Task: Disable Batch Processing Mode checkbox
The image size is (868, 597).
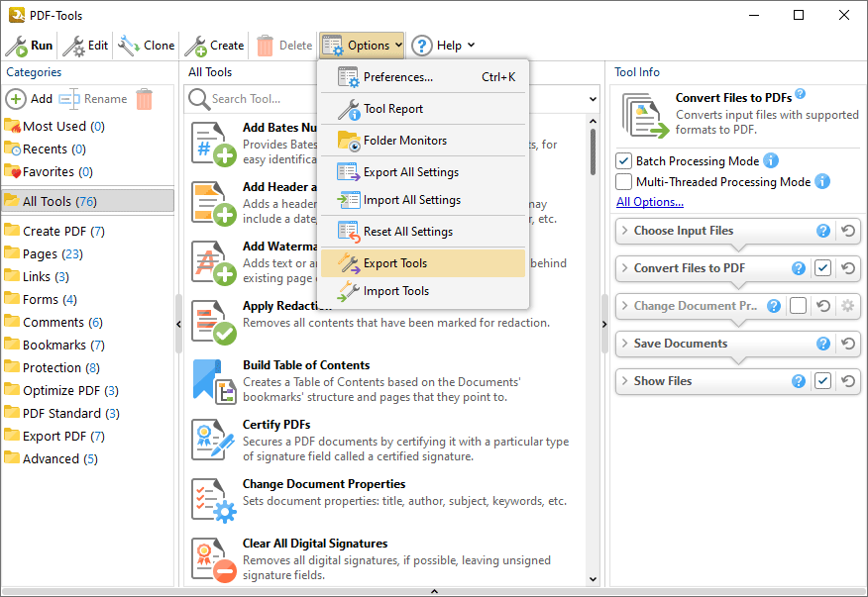Action: (624, 161)
